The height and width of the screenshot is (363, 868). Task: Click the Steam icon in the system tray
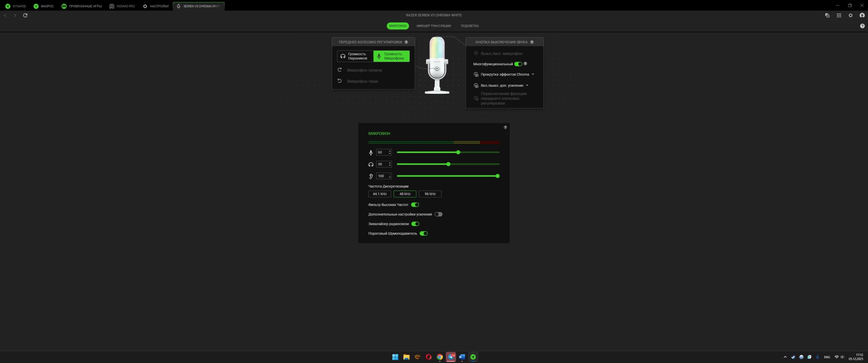[x=793, y=357]
